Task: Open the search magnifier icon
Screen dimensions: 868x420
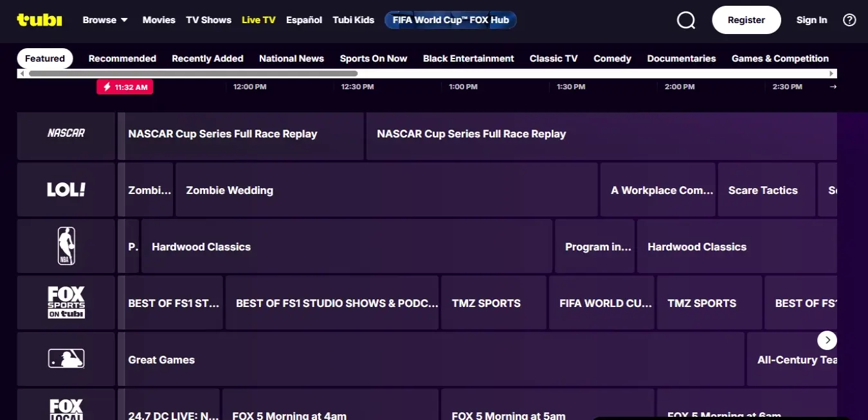Action: (x=686, y=20)
